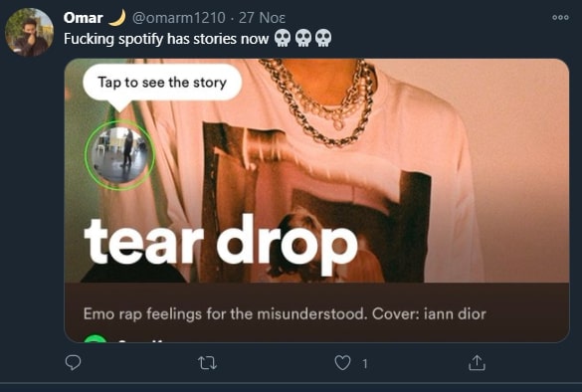The width and height of the screenshot is (582, 392).
Task: Open the share tweet icon
Action: (477, 363)
